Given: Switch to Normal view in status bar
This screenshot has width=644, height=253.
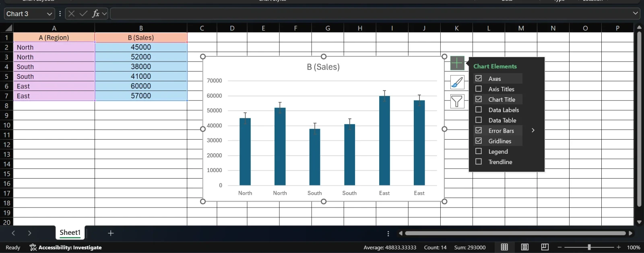Looking at the screenshot, I should pos(504,247).
